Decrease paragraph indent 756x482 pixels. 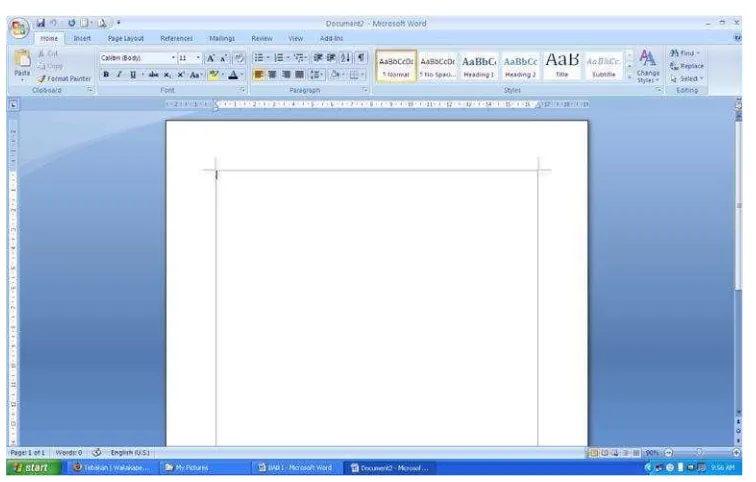click(318, 58)
